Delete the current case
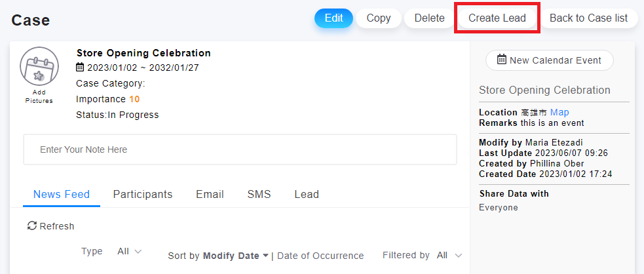Image resolution: width=644 pixels, height=274 pixels. [430, 18]
